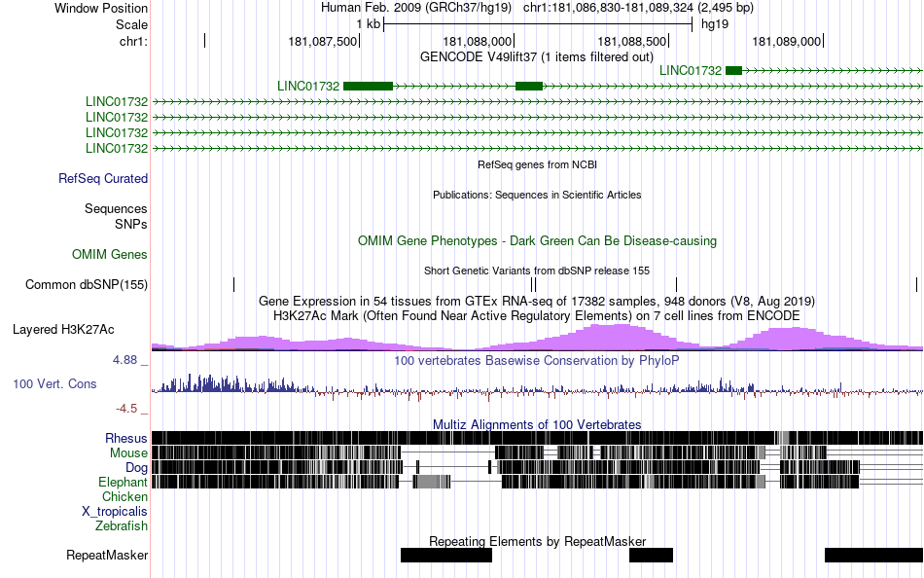Open the H3K27Ac Mark track title
This screenshot has width=924, height=578.
pos(537,315)
